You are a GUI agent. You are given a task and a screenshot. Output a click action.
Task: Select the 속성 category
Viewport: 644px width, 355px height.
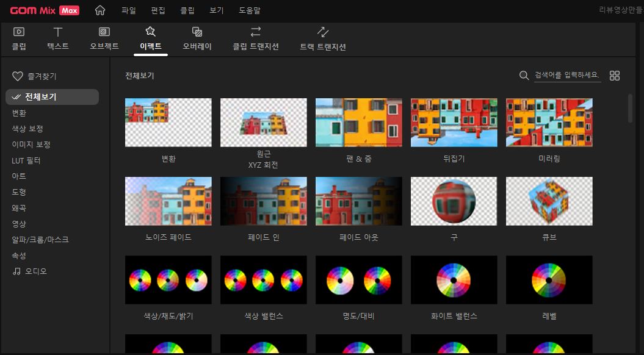(x=19, y=256)
